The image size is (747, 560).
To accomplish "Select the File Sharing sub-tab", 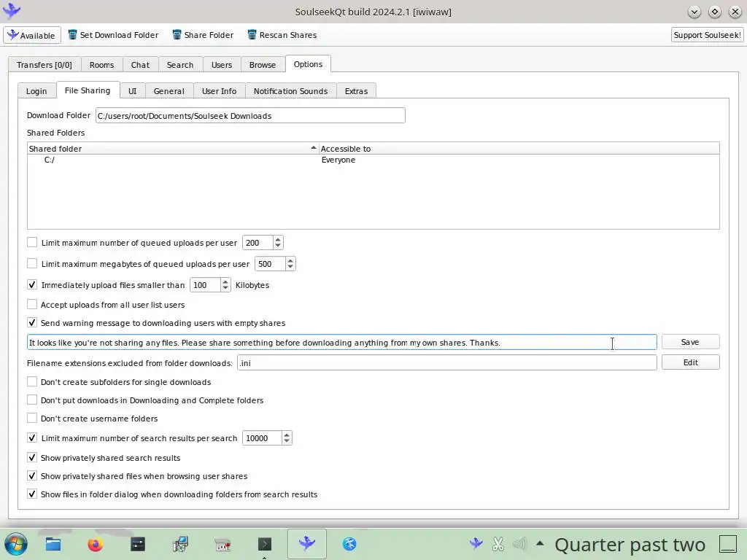I will [88, 90].
